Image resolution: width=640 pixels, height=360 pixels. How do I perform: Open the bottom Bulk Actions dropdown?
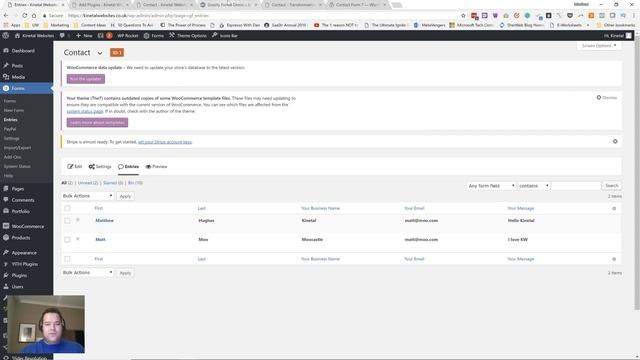87,272
